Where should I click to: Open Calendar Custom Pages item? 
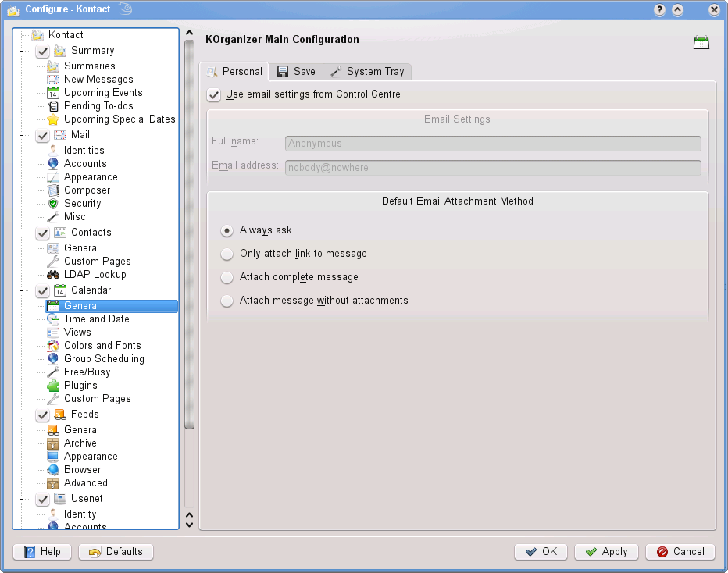98,399
